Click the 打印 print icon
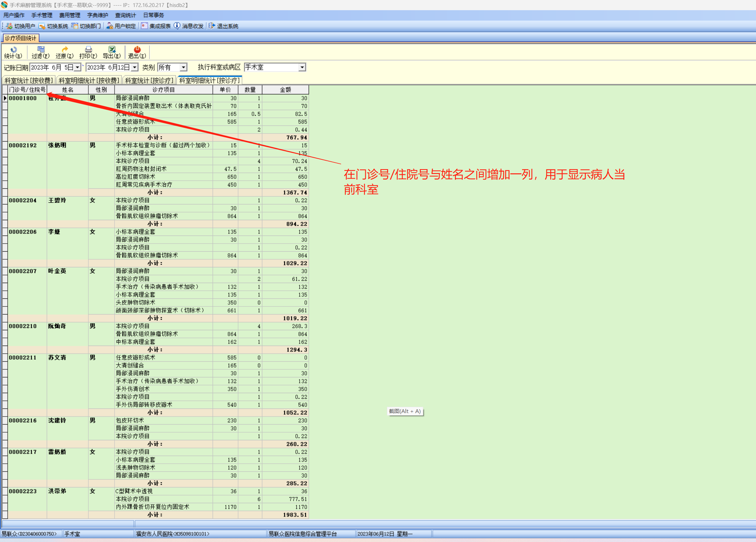 (88, 50)
